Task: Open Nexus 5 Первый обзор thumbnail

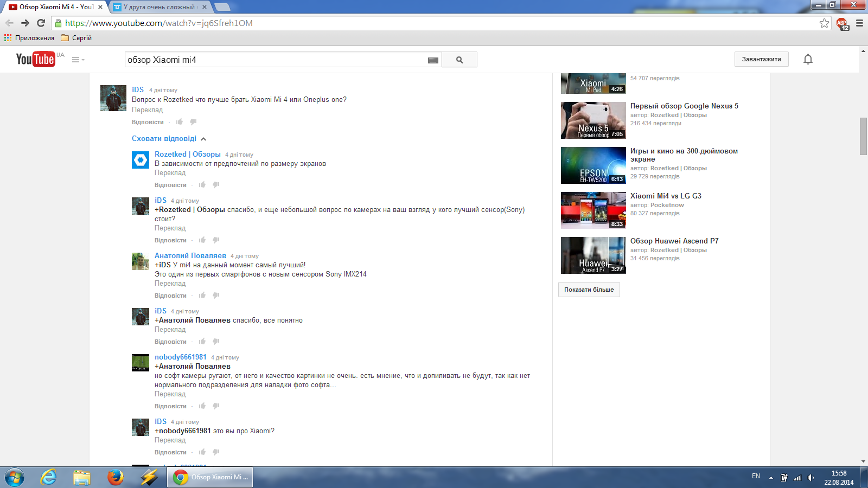Action: (593, 120)
